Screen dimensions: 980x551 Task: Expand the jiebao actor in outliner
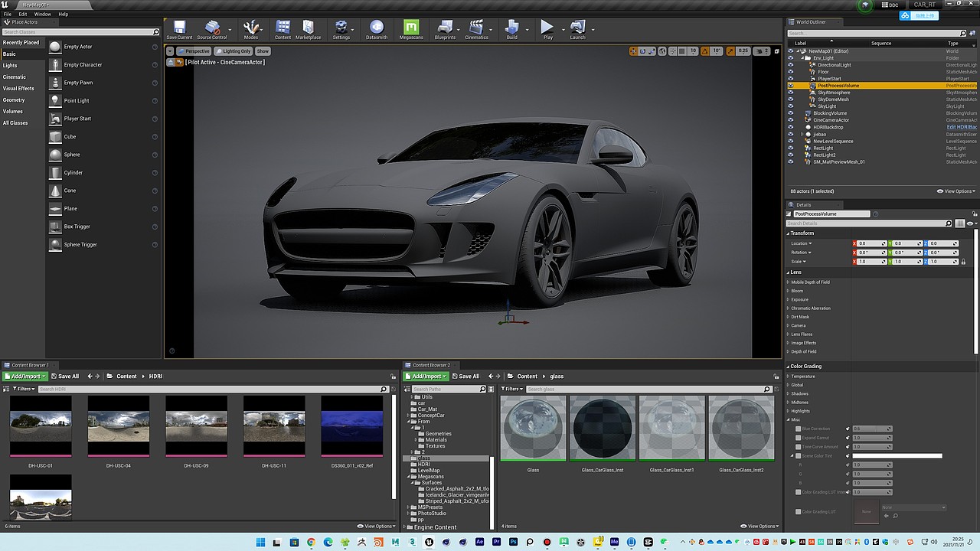tap(802, 134)
